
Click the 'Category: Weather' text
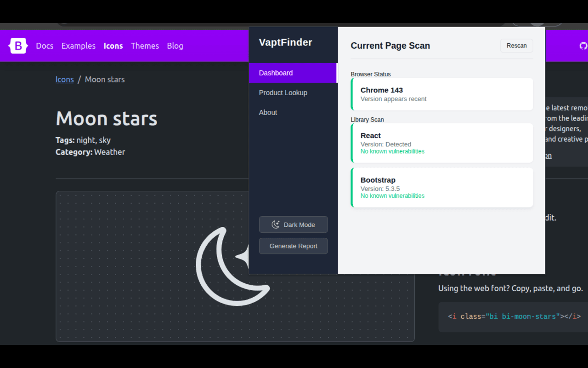90,152
